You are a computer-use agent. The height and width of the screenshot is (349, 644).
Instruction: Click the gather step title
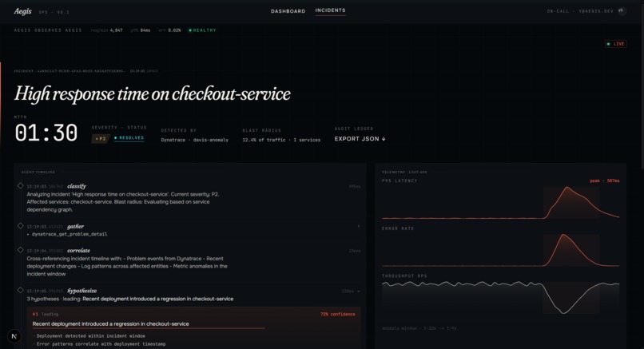tap(75, 226)
